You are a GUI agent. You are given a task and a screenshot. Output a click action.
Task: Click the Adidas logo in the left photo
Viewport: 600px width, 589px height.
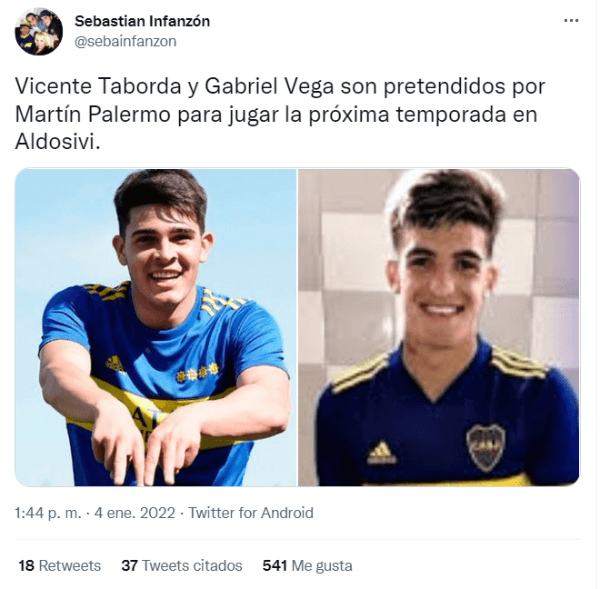point(116,364)
